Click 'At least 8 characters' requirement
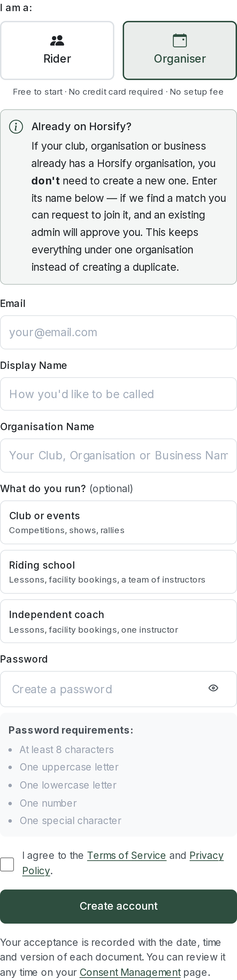The width and height of the screenshot is (237, 980). pyautogui.click(x=67, y=750)
